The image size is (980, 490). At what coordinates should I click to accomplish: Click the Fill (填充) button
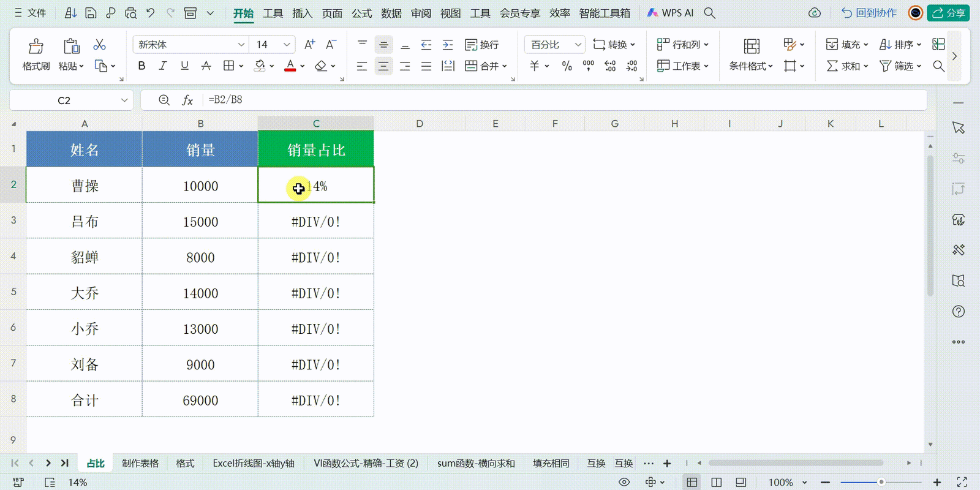coord(847,45)
